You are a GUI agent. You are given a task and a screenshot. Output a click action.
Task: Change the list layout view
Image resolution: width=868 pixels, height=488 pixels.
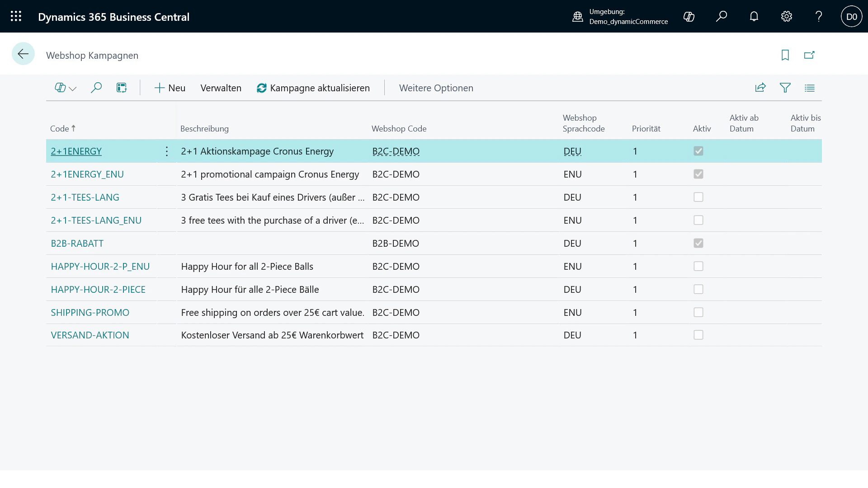pyautogui.click(x=810, y=88)
